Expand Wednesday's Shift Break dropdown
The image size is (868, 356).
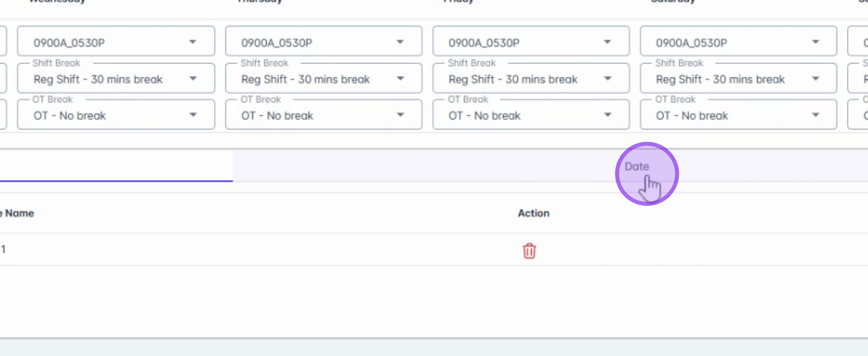(x=116, y=79)
